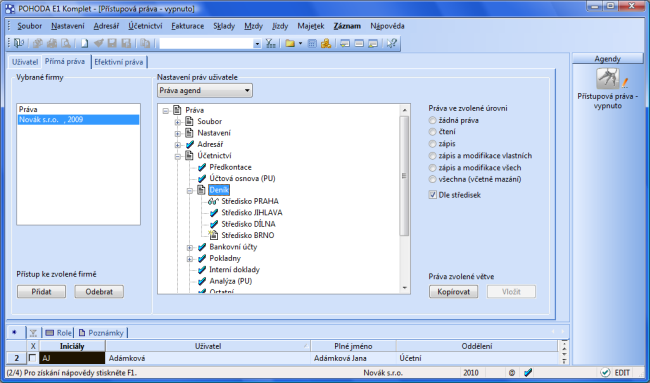Click the exit door icon in toolbar
This screenshot has width=650, height=383.
coord(19,43)
